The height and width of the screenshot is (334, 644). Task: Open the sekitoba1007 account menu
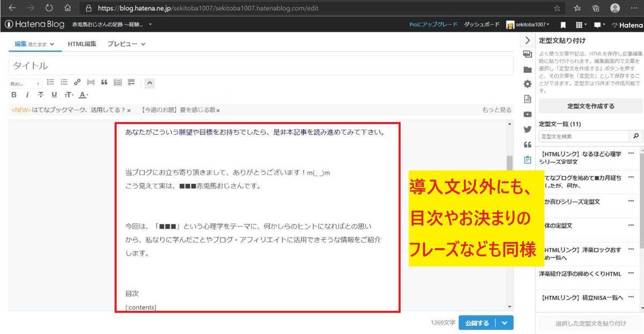click(528, 25)
